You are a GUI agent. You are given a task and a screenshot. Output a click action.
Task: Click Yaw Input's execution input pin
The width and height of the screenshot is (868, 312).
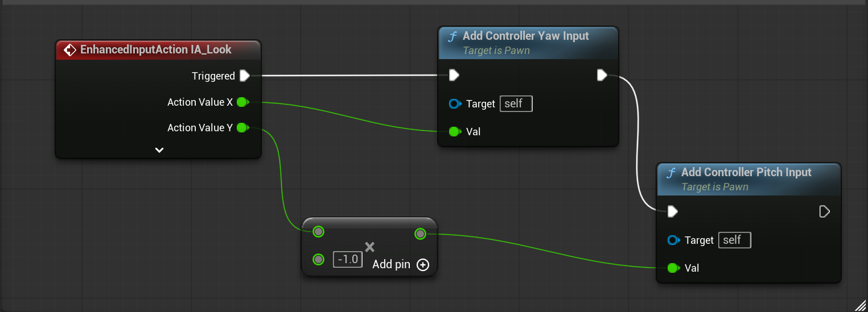click(454, 75)
